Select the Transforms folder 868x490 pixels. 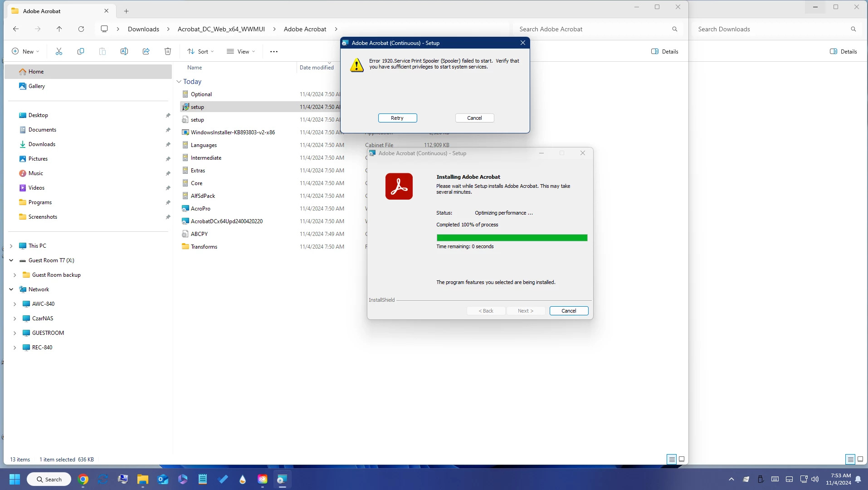204,247
